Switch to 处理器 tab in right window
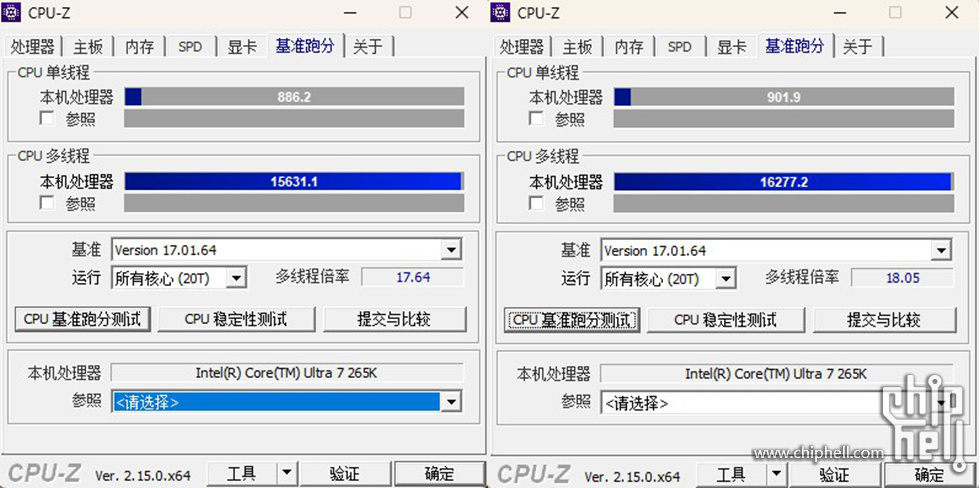Image resolution: width=980 pixels, height=488 pixels. 521,47
